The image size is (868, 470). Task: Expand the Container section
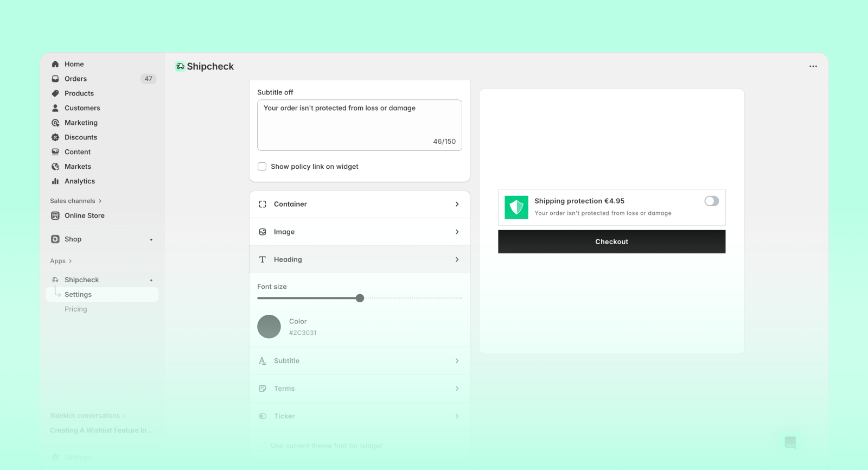click(360, 204)
